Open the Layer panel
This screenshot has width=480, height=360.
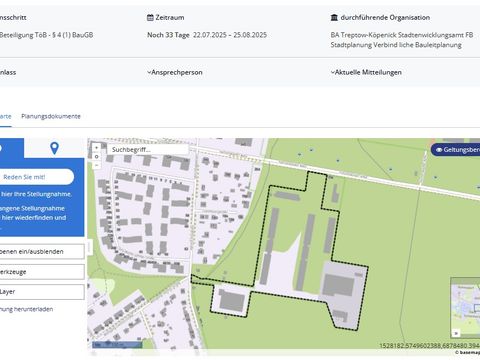[42, 292]
